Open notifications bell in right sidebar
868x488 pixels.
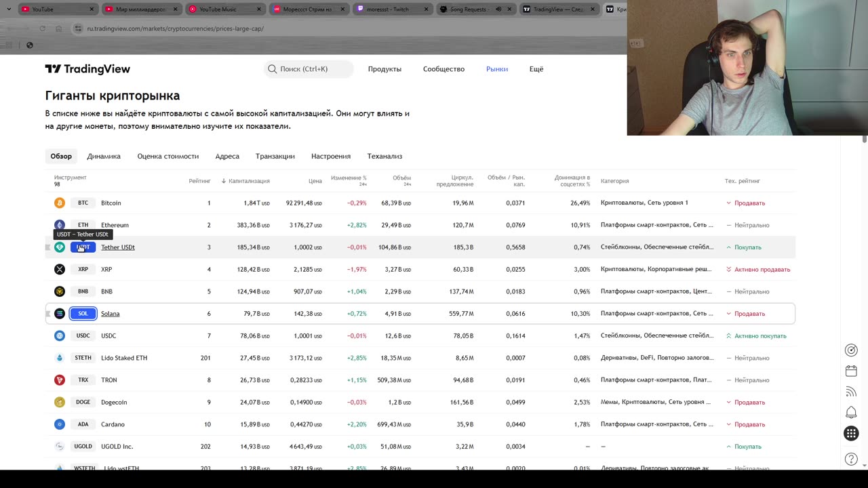[x=851, y=413]
